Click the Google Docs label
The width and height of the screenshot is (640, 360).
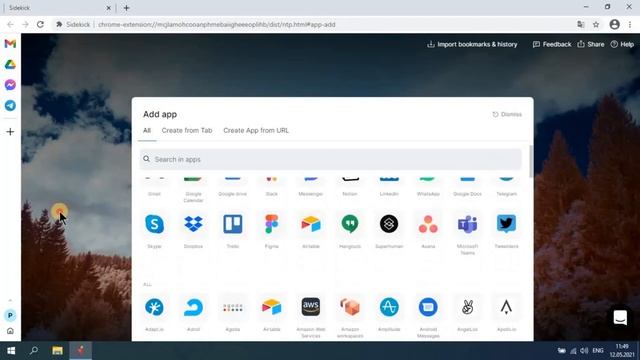coord(467,194)
